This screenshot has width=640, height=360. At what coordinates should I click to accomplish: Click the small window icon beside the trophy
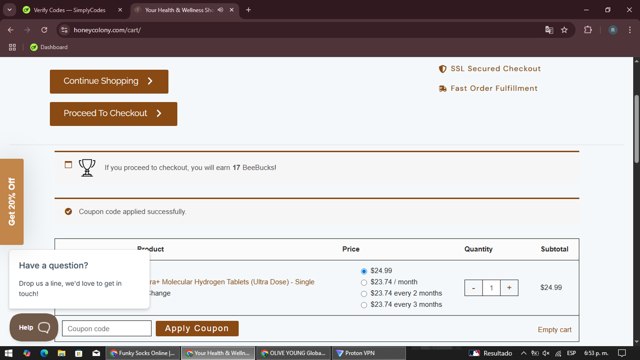(68, 164)
